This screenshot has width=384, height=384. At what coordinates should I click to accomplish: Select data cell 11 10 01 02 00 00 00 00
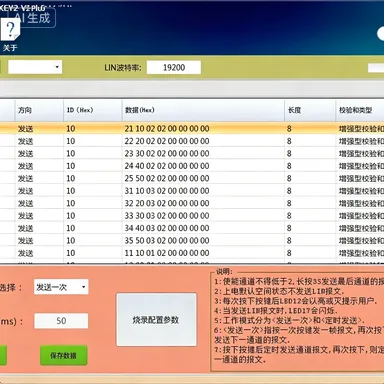point(167,253)
